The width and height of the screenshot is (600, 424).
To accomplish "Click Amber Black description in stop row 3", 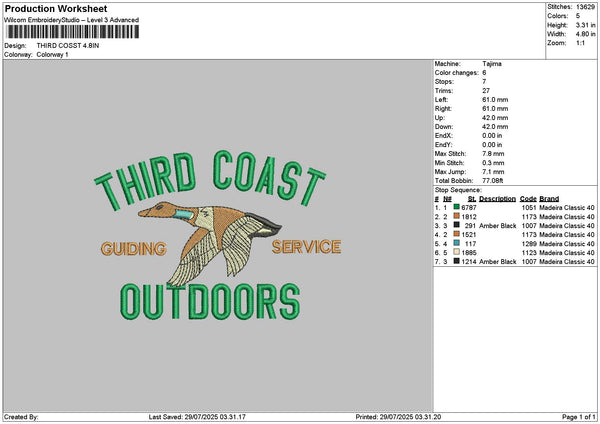I will click(497, 225).
